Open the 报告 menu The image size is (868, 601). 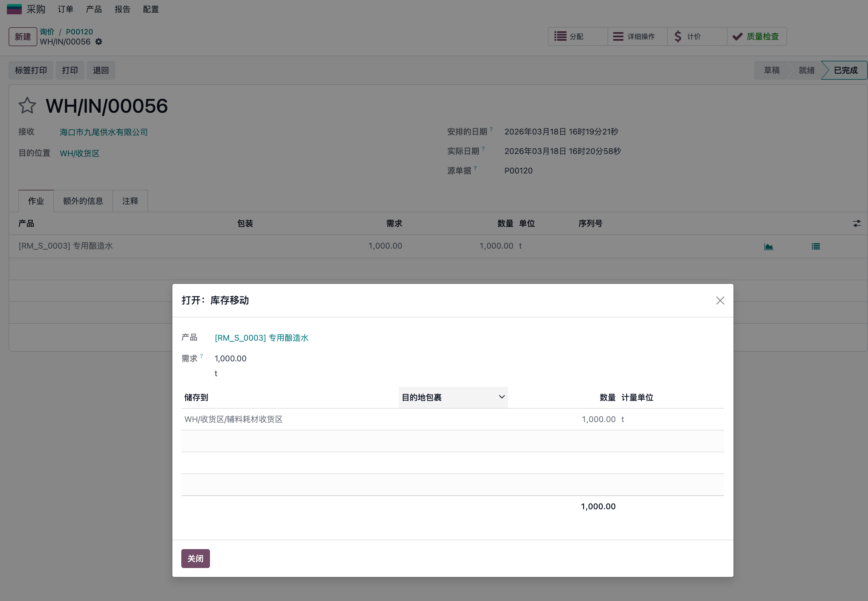pos(122,9)
